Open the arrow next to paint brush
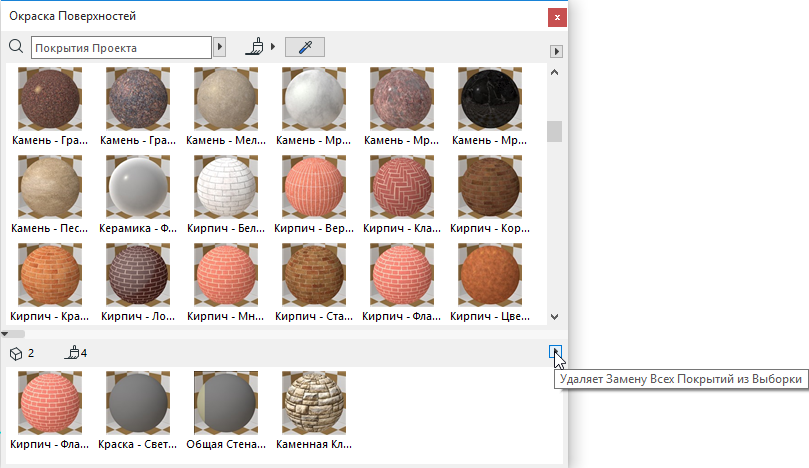The height and width of the screenshot is (468, 809). click(x=273, y=47)
